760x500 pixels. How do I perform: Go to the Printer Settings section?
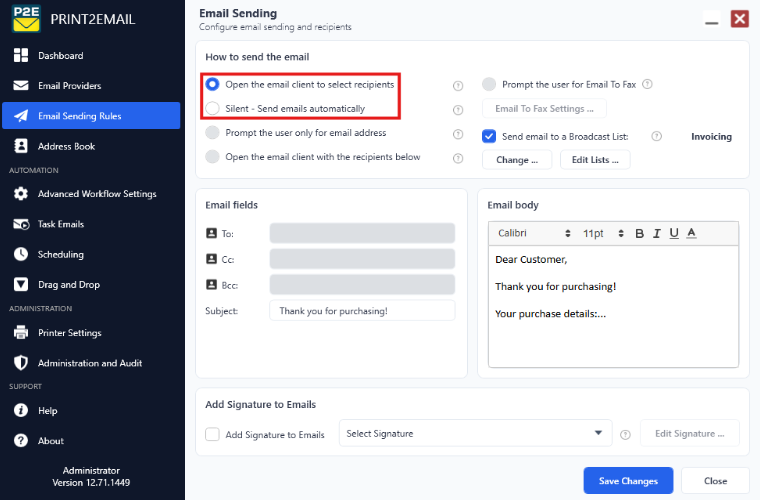click(91, 332)
